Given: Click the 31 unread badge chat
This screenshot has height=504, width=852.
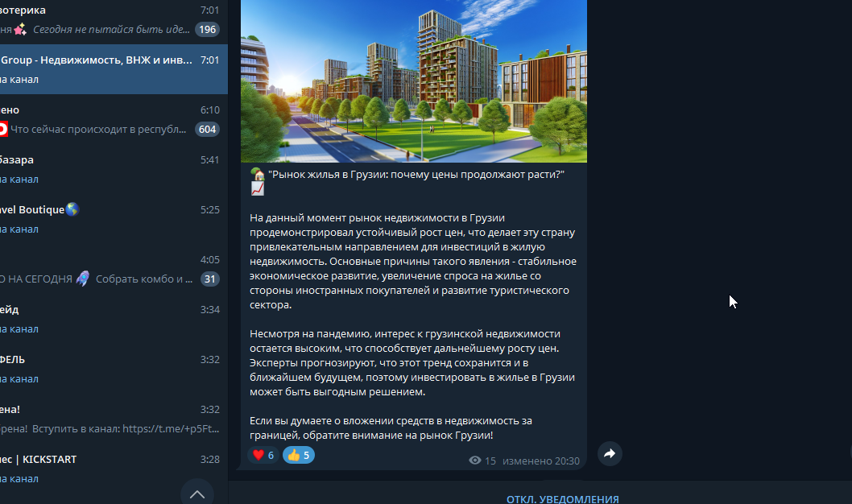Looking at the screenshot, I should (x=114, y=270).
